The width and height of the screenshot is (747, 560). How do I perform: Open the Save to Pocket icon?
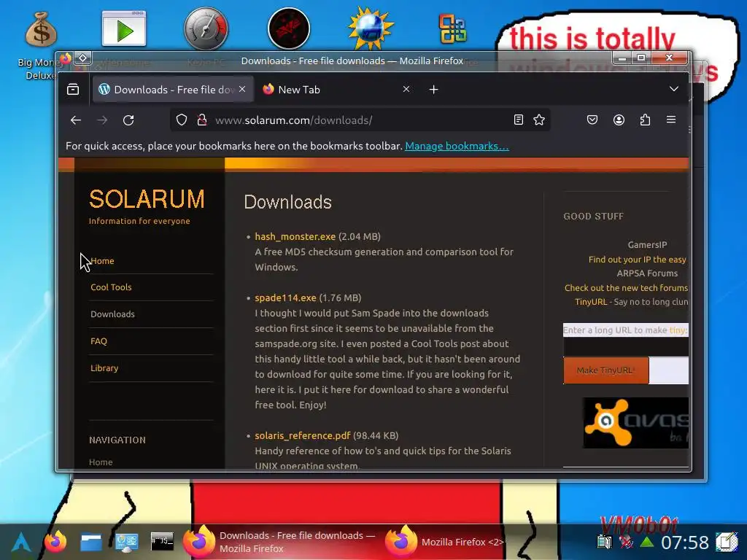click(592, 120)
